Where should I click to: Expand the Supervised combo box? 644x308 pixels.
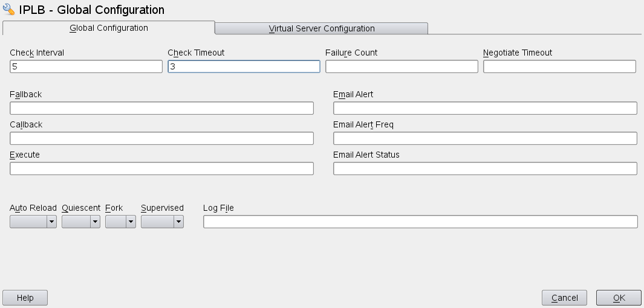tap(162, 222)
